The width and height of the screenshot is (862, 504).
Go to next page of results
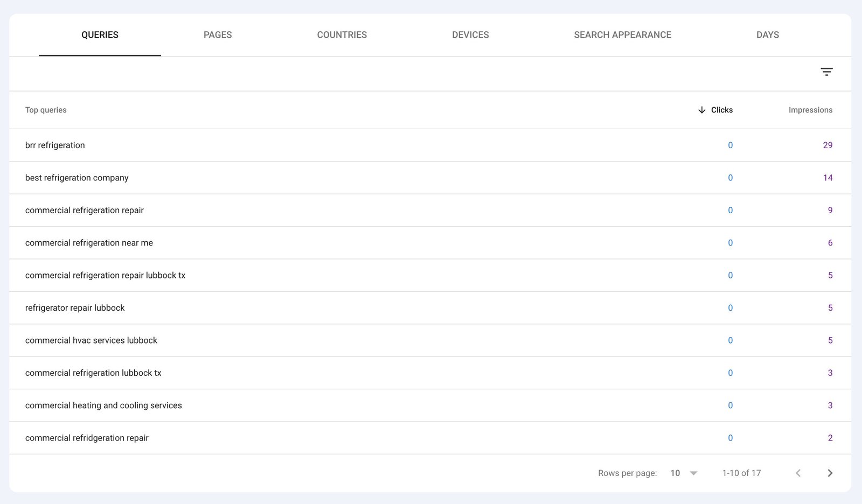coord(830,473)
